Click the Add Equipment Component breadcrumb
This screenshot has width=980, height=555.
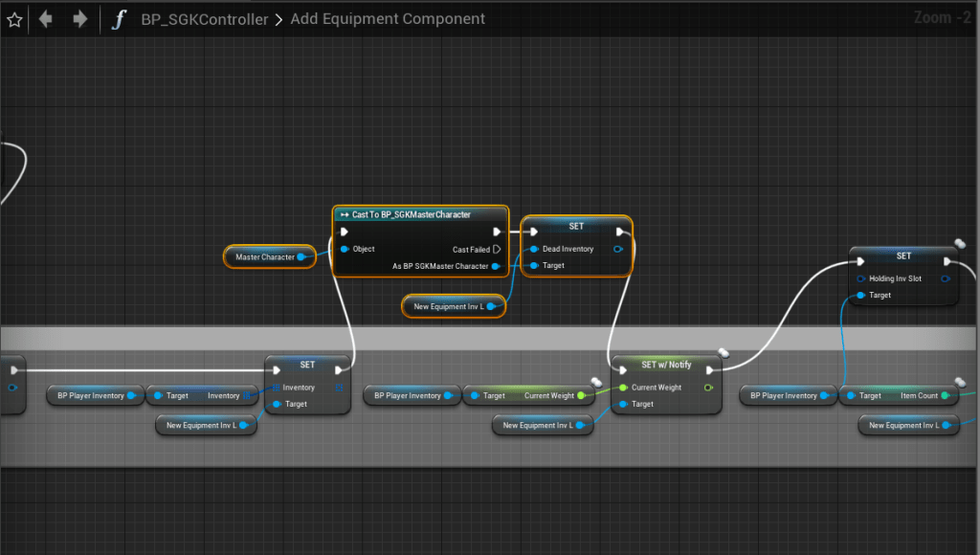(x=387, y=19)
